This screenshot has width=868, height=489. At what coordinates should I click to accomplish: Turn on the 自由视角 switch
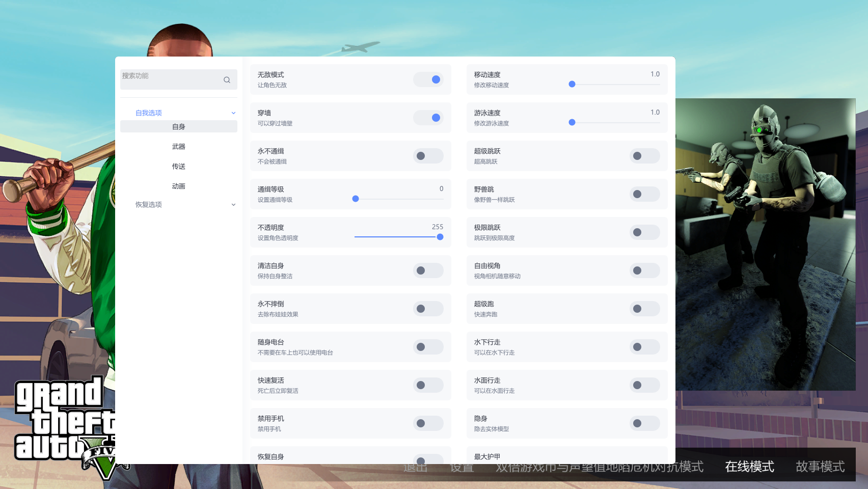[x=644, y=270]
